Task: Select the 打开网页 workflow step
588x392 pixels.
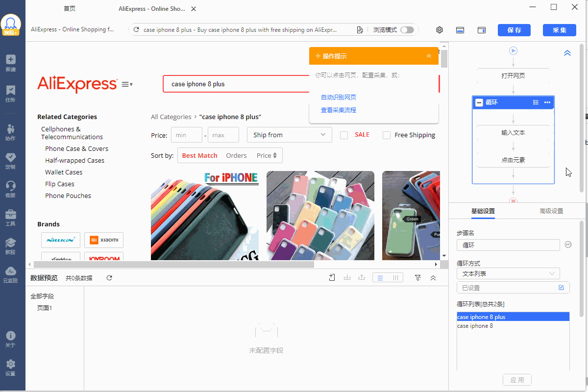Action: pyautogui.click(x=513, y=76)
